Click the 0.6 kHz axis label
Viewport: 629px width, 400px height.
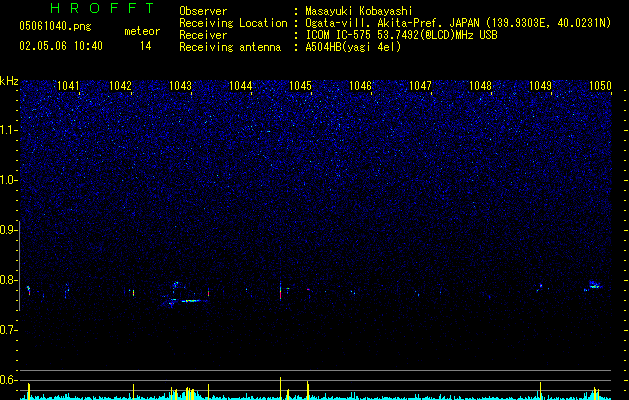coord(8,380)
